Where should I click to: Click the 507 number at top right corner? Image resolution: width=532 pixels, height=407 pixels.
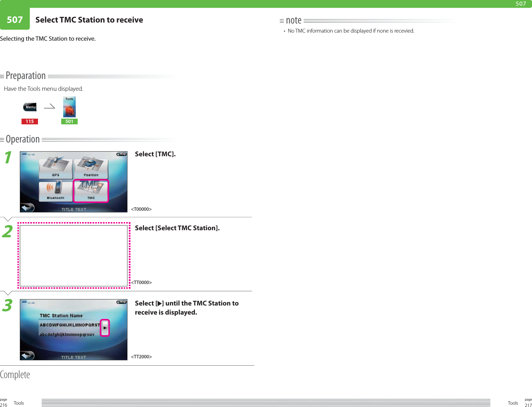(521, 4)
